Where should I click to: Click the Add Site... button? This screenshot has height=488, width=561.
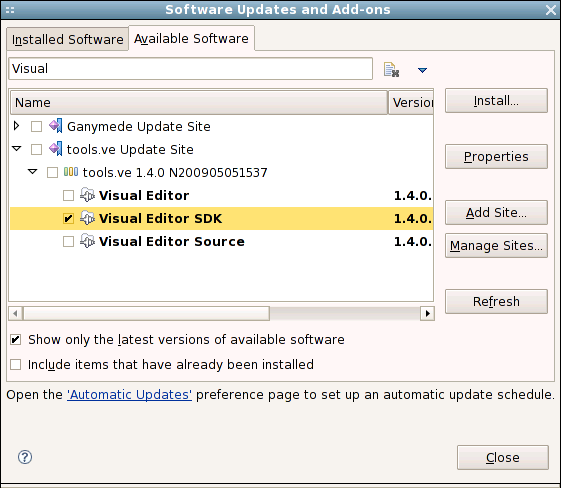point(496,213)
